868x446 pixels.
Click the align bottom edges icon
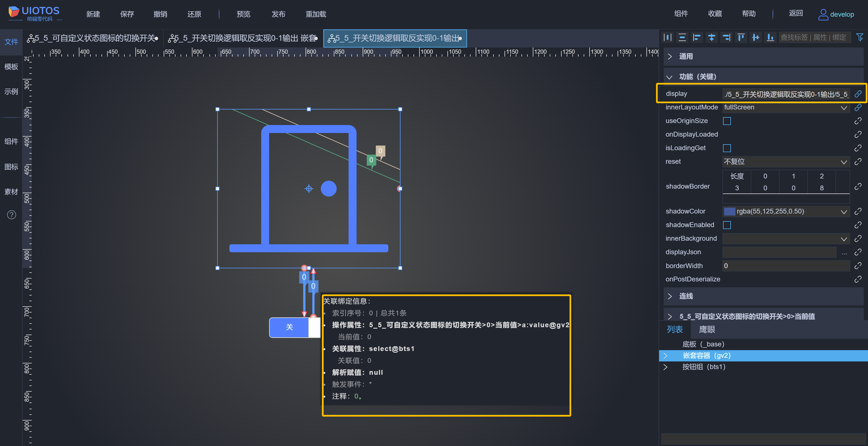[x=770, y=37]
